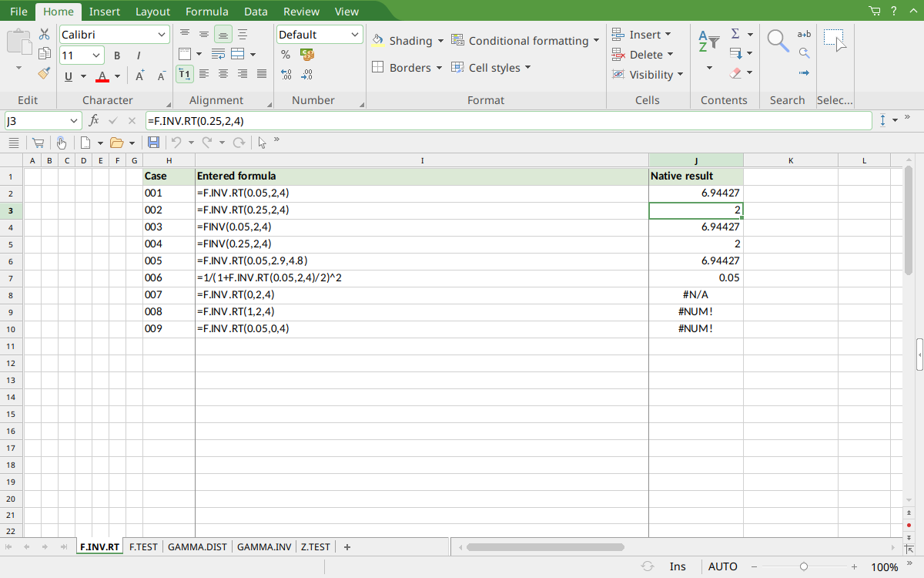
Task: Click the Insert cells button
Action: pos(636,35)
